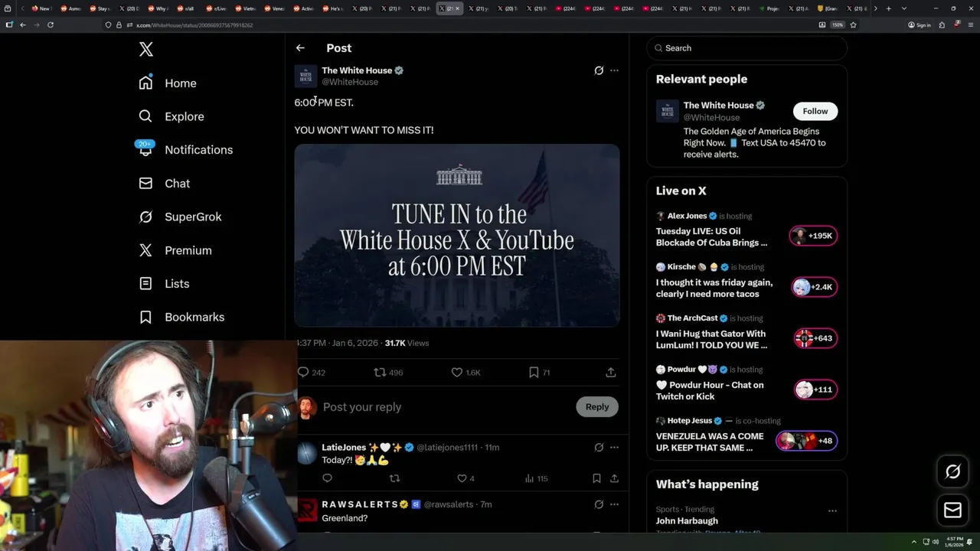
Task: Open Explore search icon in sidebar
Action: pos(145,116)
